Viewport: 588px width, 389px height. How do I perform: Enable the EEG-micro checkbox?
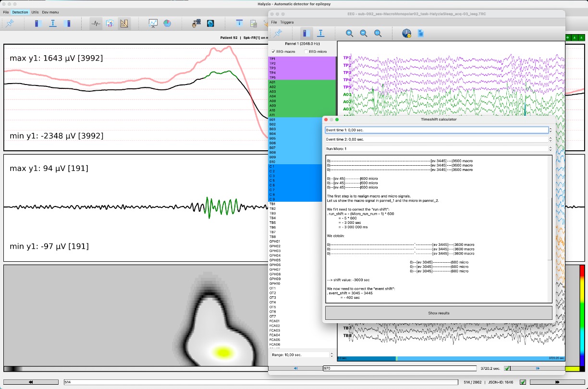[306, 51]
